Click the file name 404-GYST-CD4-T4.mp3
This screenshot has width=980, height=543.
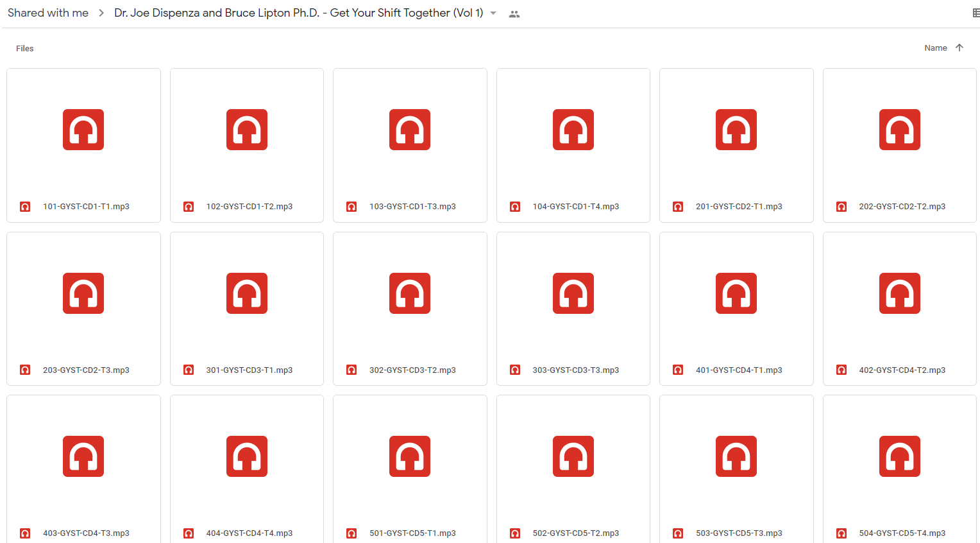(249, 533)
